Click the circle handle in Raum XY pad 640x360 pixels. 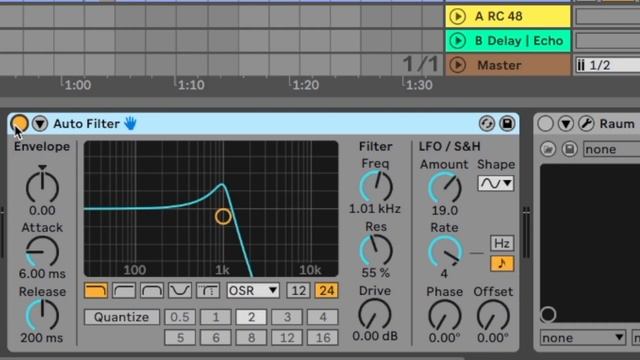point(548,314)
